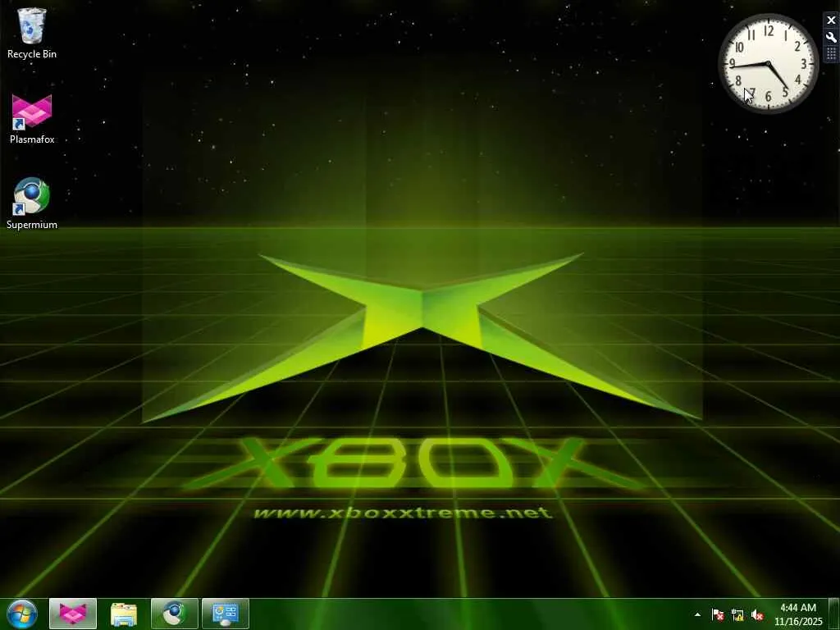Open Action Center flag tray icon
Viewport: 840px width, 630px height.
(718, 614)
